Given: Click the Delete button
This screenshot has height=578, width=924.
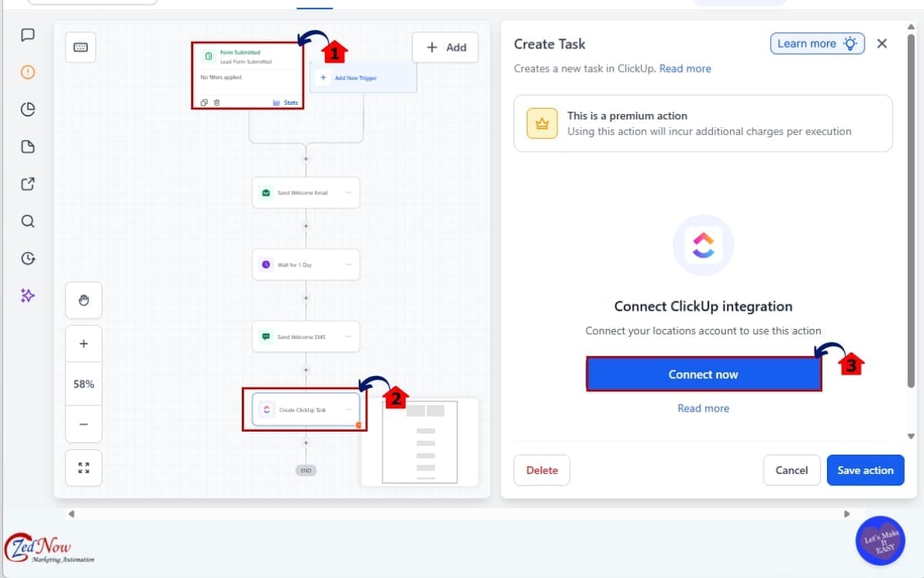Looking at the screenshot, I should tap(542, 470).
